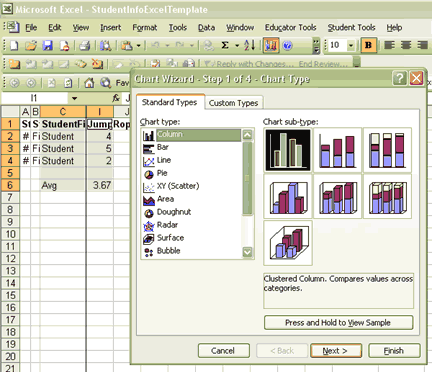Search the Web magnifier icon

(105, 83)
